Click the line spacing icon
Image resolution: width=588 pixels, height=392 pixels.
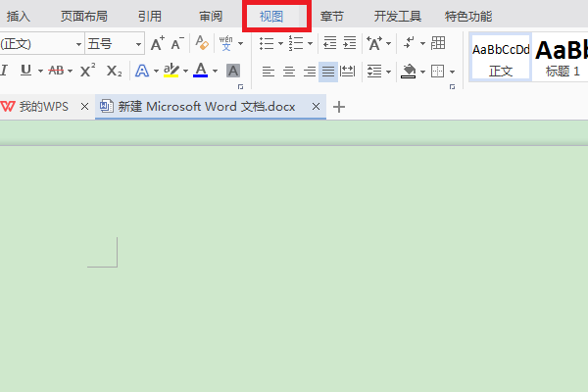[374, 71]
